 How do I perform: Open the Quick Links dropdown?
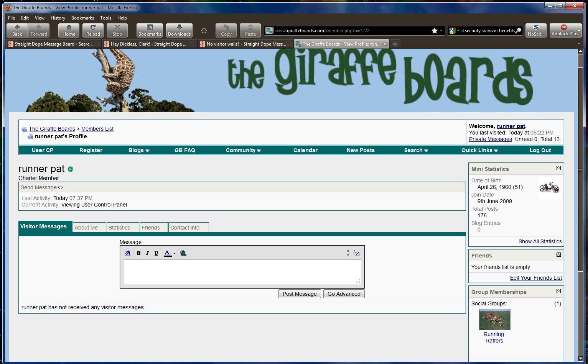(479, 150)
